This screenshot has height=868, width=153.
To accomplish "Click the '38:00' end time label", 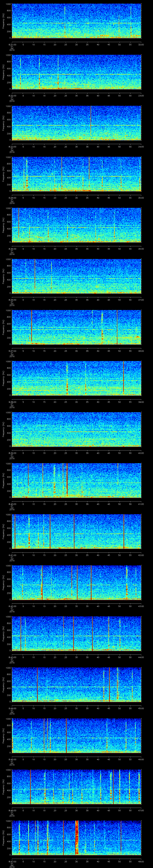I will (141, 351).
